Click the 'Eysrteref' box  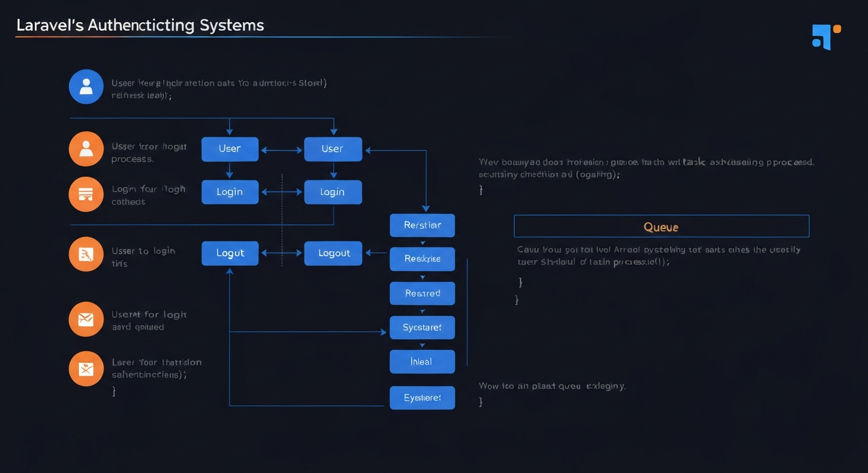coord(422,398)
